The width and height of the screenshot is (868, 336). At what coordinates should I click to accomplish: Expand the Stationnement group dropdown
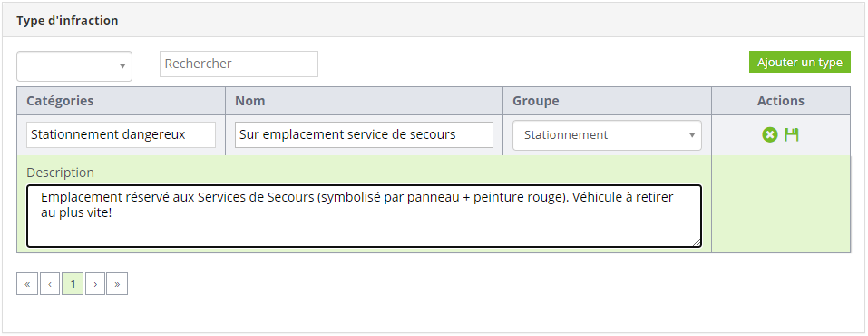(x=607, y=135)
